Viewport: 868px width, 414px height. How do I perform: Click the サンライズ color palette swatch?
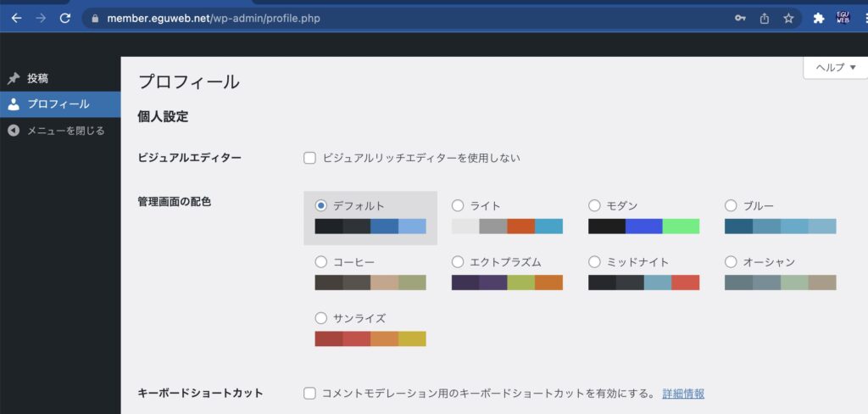[x=370, y=338]
